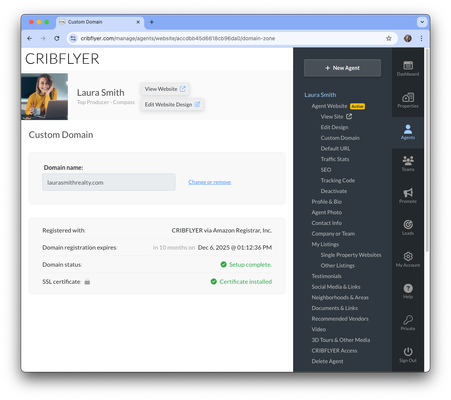The height and width of the screenshot is (400, 451).
Task: Click the Sign Out power icon
Action: [408, 352]
